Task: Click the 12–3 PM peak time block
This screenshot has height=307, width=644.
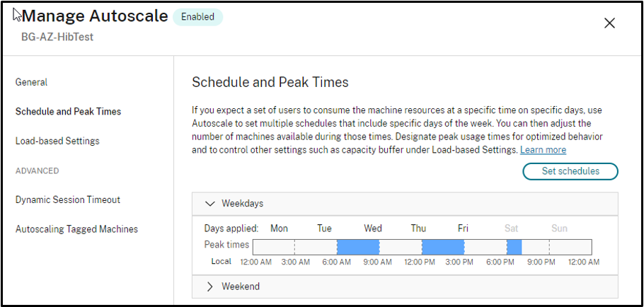Action: click(443, 247)
